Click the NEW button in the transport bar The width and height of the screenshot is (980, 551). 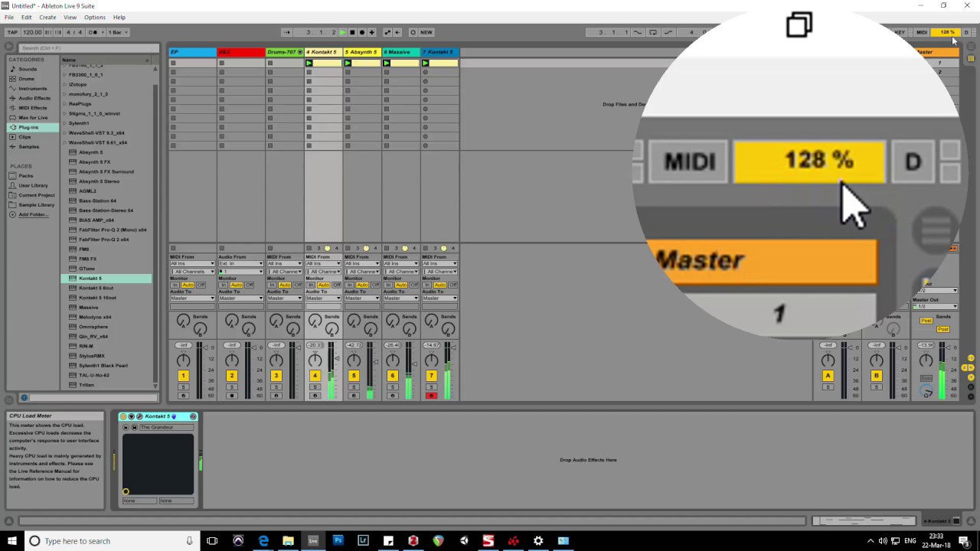[x=426, y=32]
